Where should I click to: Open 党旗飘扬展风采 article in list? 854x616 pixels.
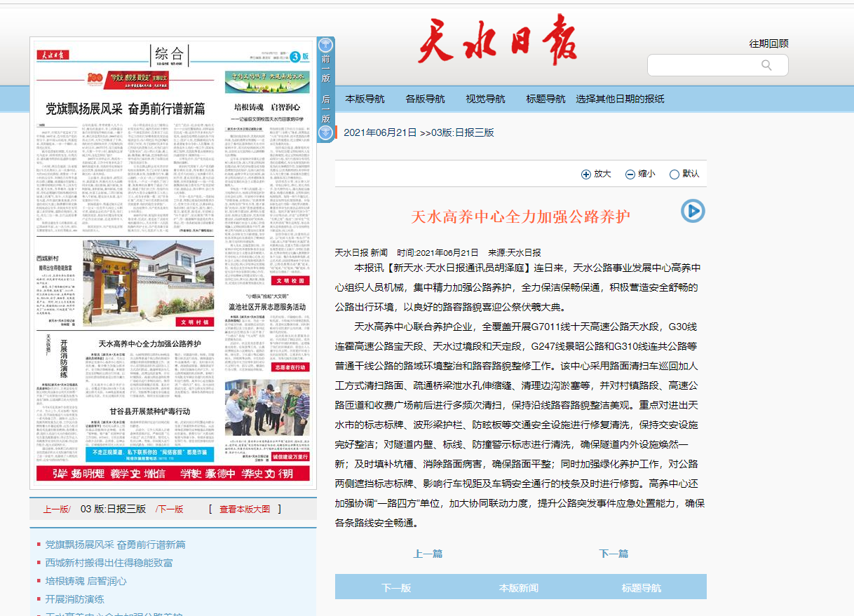(x=115, y=545)
